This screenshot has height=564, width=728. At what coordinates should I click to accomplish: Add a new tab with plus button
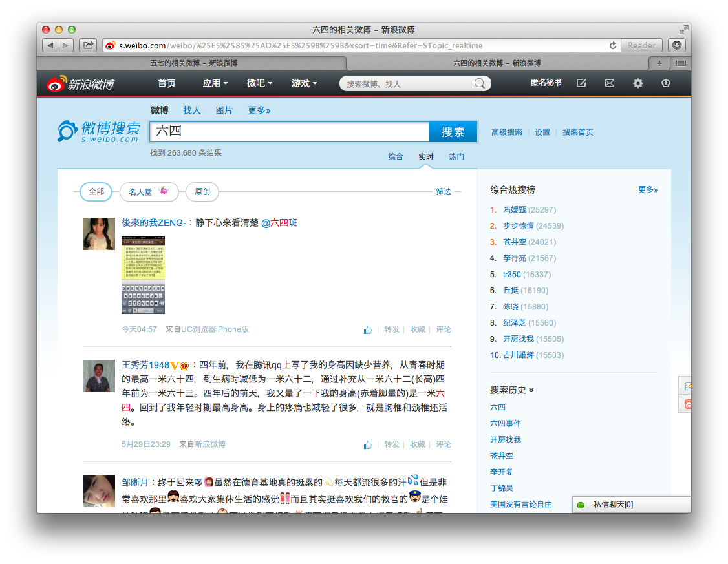coord(659,63)
